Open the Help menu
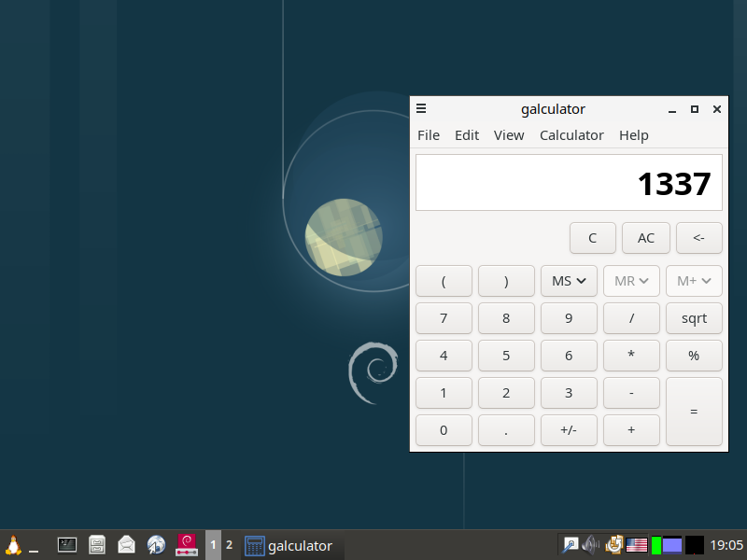 634,135
